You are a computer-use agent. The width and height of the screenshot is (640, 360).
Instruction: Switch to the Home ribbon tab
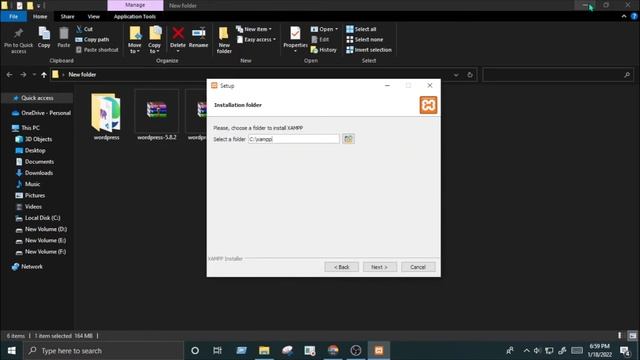click(x=40, y=16)
